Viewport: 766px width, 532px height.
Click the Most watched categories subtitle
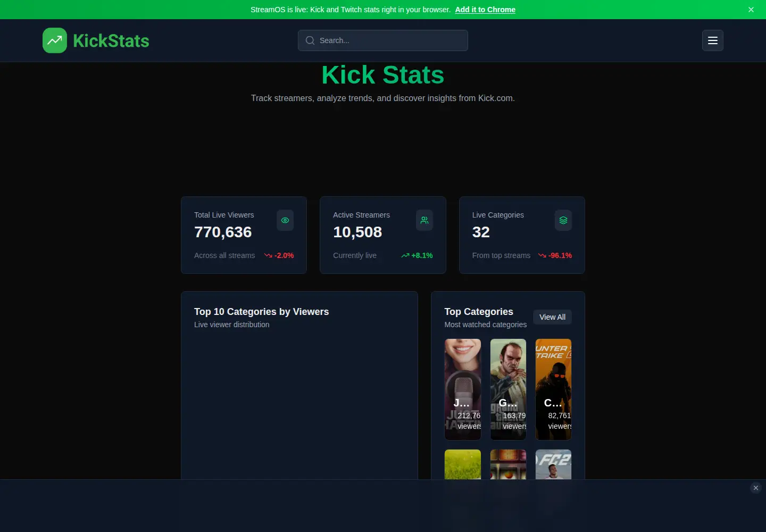pos(486,325)
